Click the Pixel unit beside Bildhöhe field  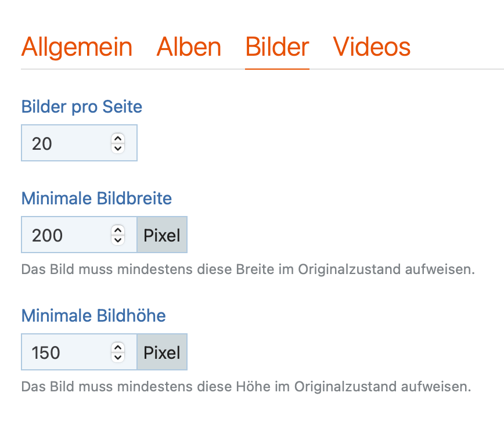pyautogui.click(x=162, y=352)
